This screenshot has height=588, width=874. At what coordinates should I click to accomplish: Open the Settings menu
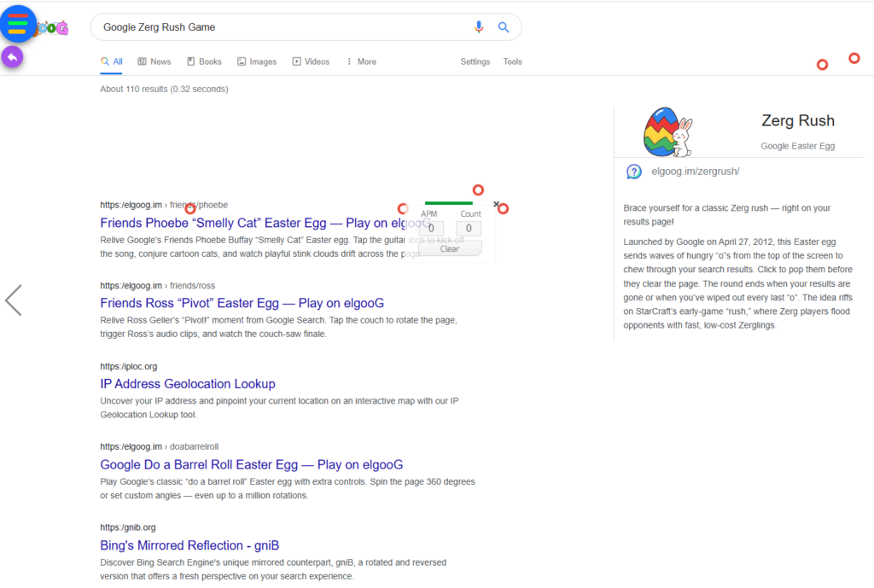point(475,61)
